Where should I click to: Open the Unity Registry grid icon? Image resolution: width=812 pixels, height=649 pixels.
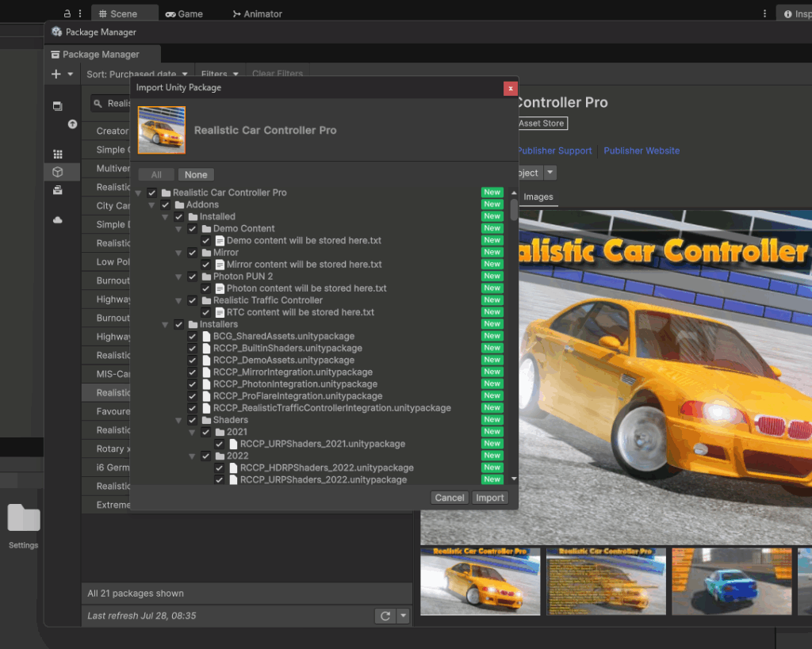tap(57, 154)
